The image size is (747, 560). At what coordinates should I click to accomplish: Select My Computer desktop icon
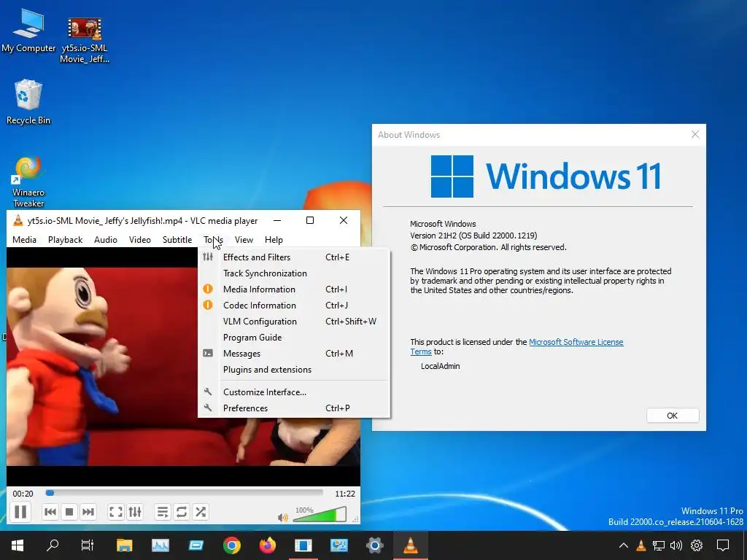pyautogui.click(x=28, y=29)
